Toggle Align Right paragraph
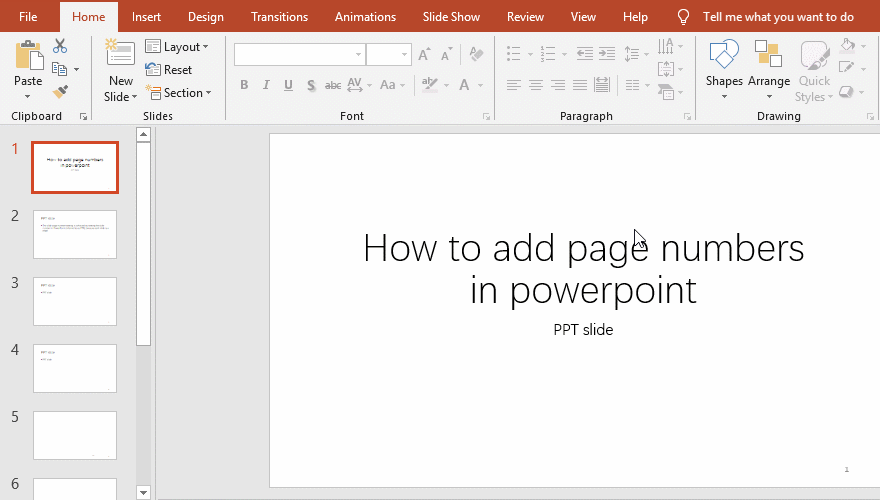The height and width of the screenshot is (500, 880). pos(558,85)
